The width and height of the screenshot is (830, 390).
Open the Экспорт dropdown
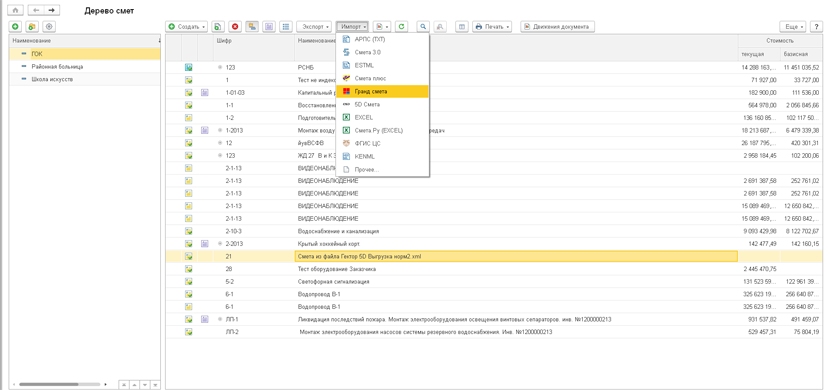pyautogui.click(x=314, y=26)
